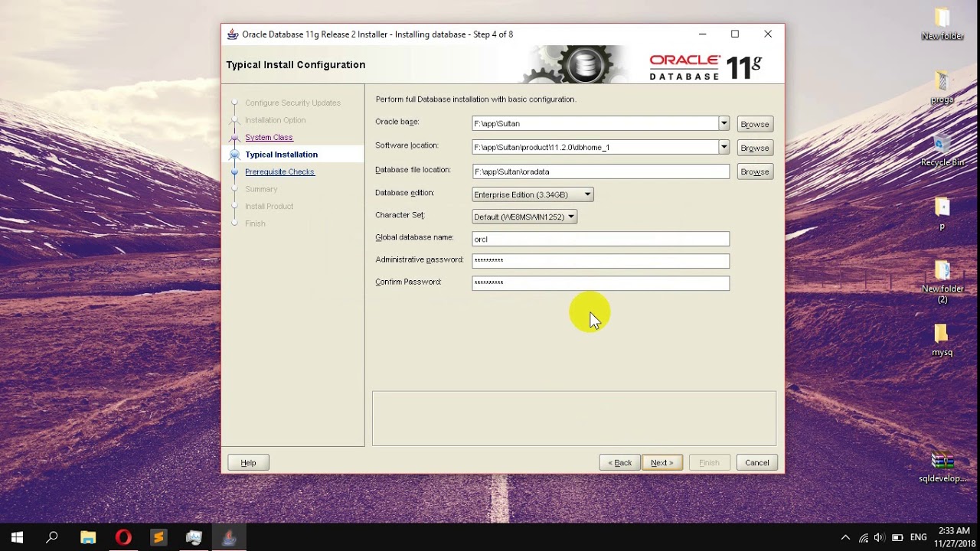The height and width of the screenshot is (551, 980).
Task: Browse for the Oracle base directory
Action: (x=755, y=124)
